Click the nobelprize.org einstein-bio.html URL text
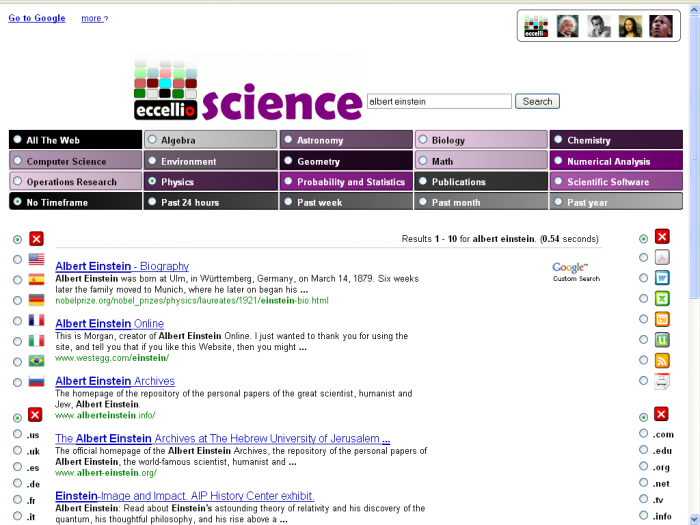The width and height of the screenshot is (700, 525). tap(192, 300)
